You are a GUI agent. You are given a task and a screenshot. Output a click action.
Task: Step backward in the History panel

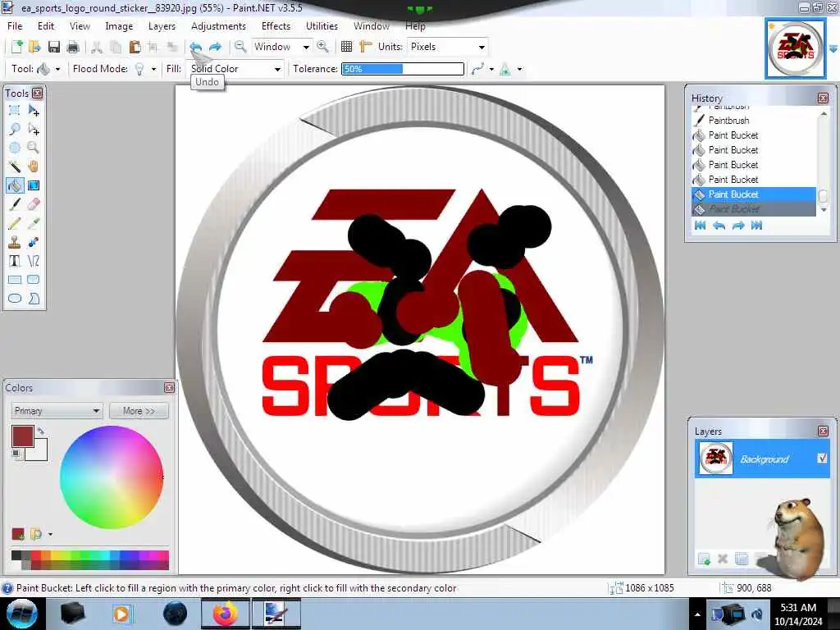click(719, 226)
